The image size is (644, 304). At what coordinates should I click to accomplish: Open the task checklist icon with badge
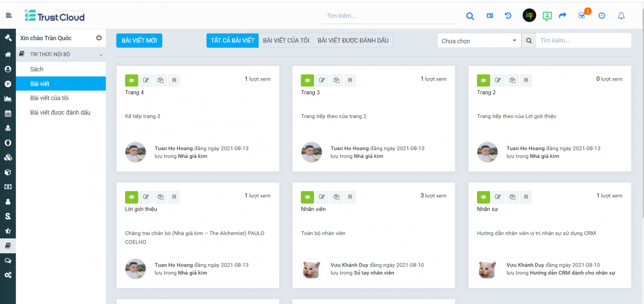tap(582, 15)
